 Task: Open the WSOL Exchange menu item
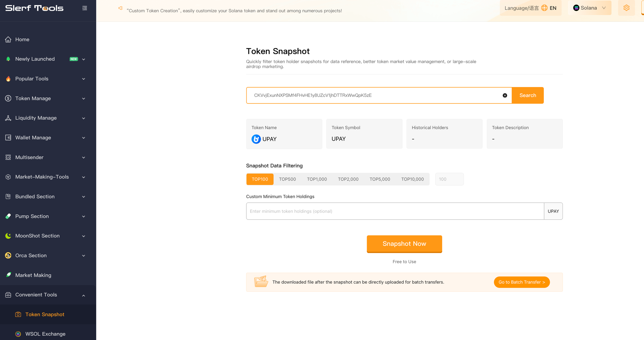(x=48, y=334)
